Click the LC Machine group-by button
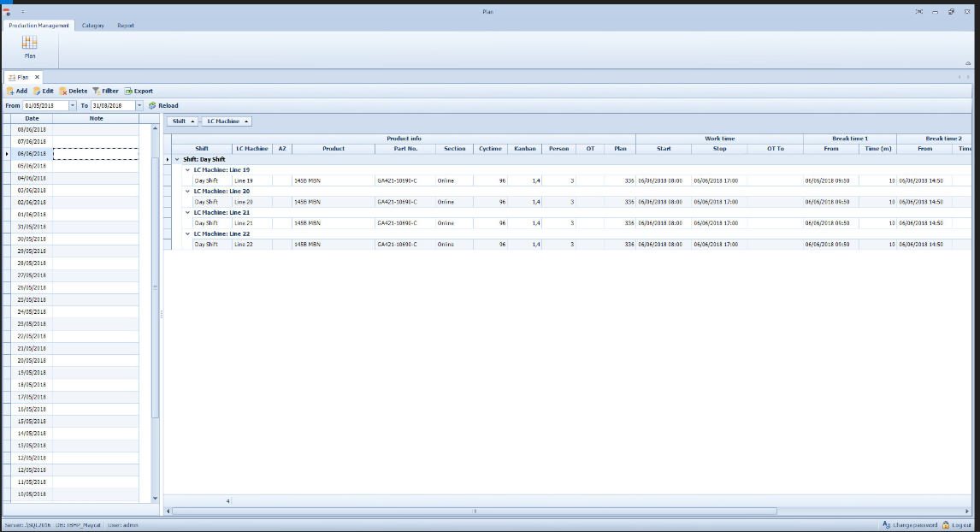The width and height of the screenshot is (980, 532). click(x=227, y=121)
